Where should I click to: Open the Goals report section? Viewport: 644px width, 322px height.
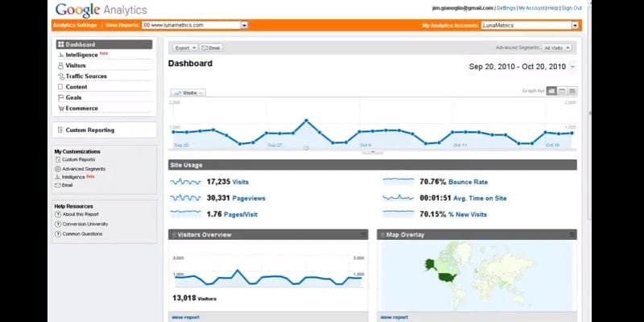(73, 97)
